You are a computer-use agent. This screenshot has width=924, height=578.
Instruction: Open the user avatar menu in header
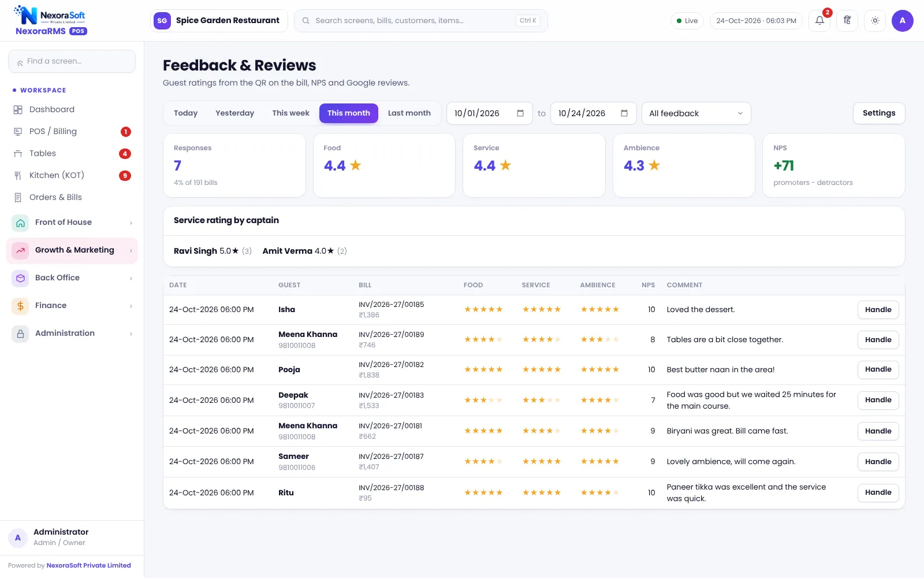pos(903,21)
